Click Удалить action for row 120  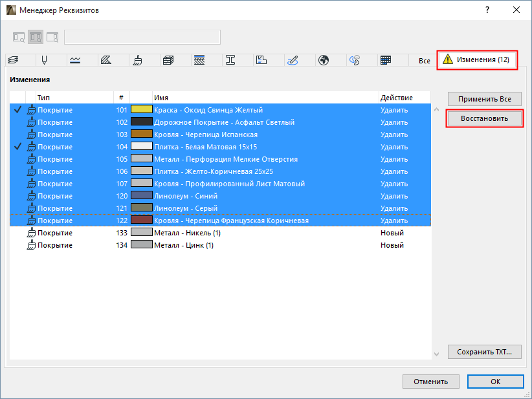[394, 196]
